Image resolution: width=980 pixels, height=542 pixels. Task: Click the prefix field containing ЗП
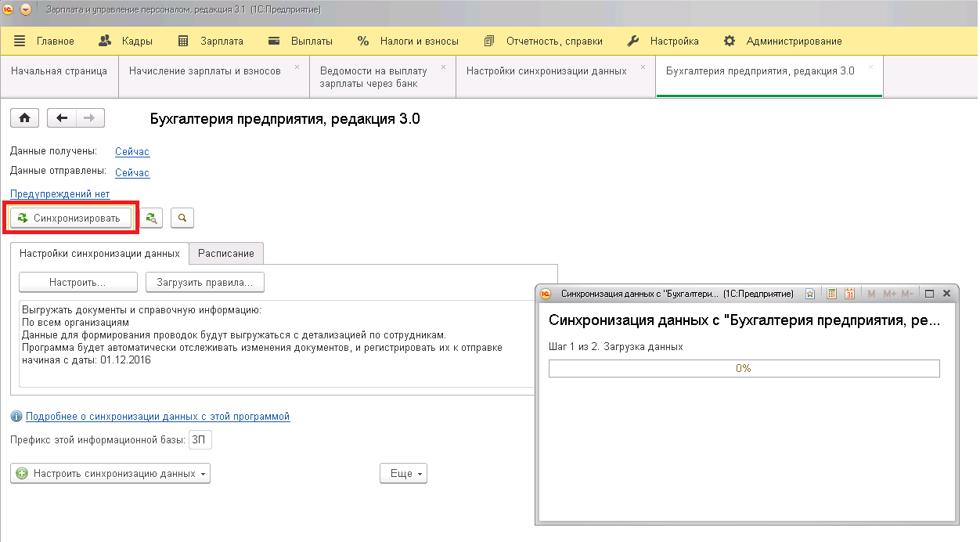coord(200,440)
